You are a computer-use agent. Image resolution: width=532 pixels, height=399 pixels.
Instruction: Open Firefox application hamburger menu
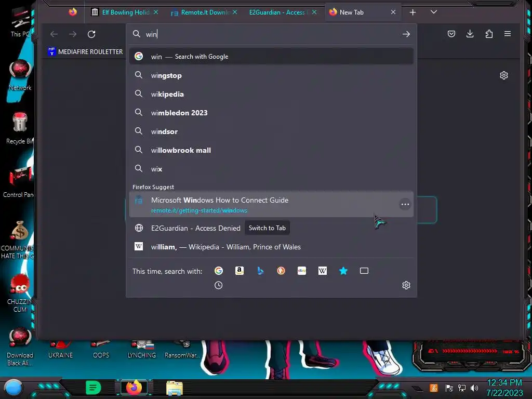(508, 34)
